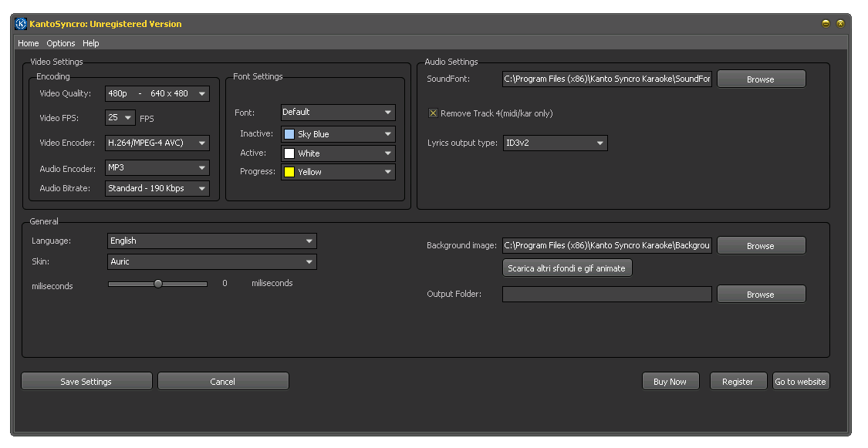This screenshot has height=448, width=868.
Task: Click the Yellow color swatch
Action: coord(289,172)
